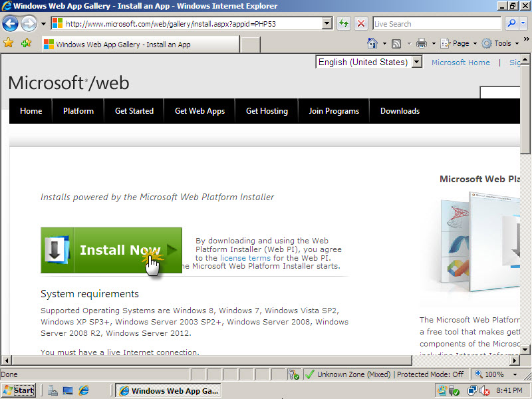Open the Page menu
The image size is (532, 399).
coord(458,43)
